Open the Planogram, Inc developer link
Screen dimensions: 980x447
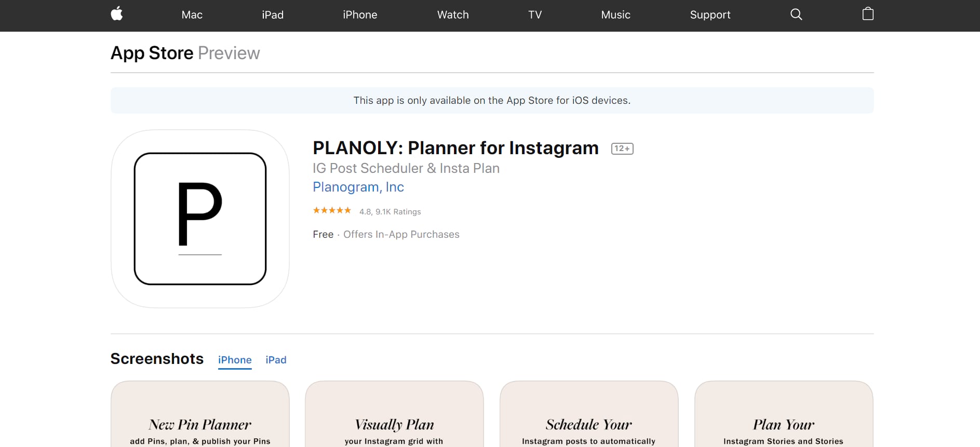pos(358,187)
